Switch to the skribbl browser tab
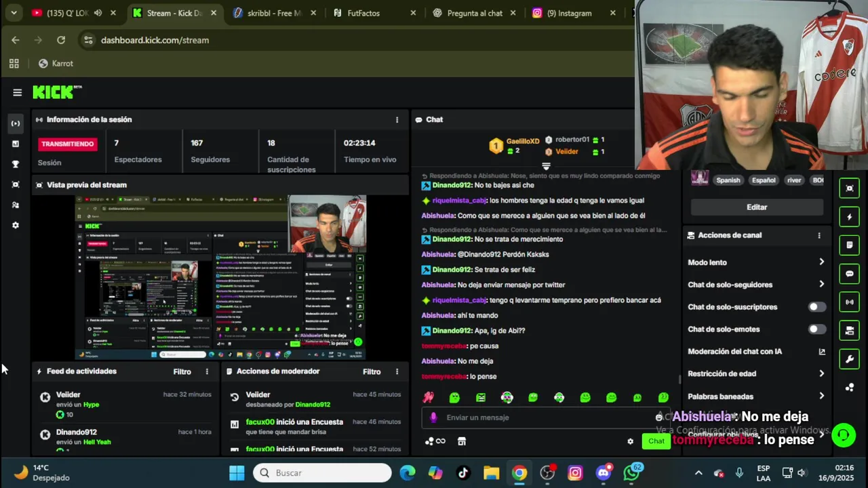This screenshot has width=868, height=488. pos(275,13)
